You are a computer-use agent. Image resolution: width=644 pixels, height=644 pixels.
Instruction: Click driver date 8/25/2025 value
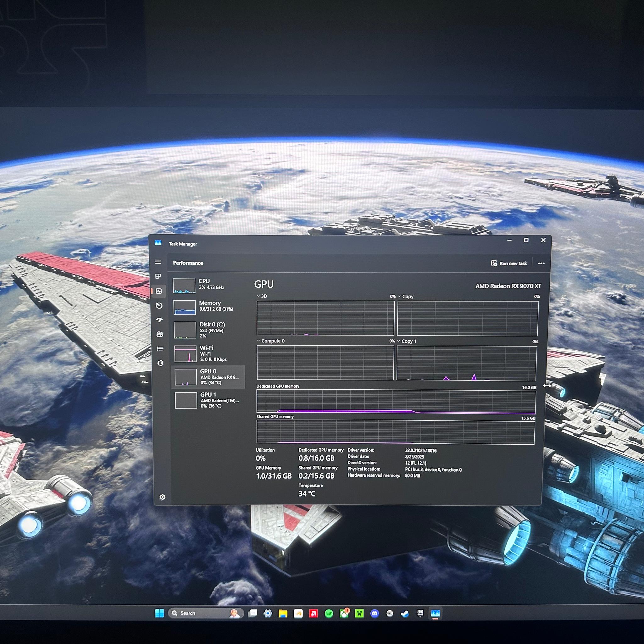pyautogui.click(x=414, y=457)
